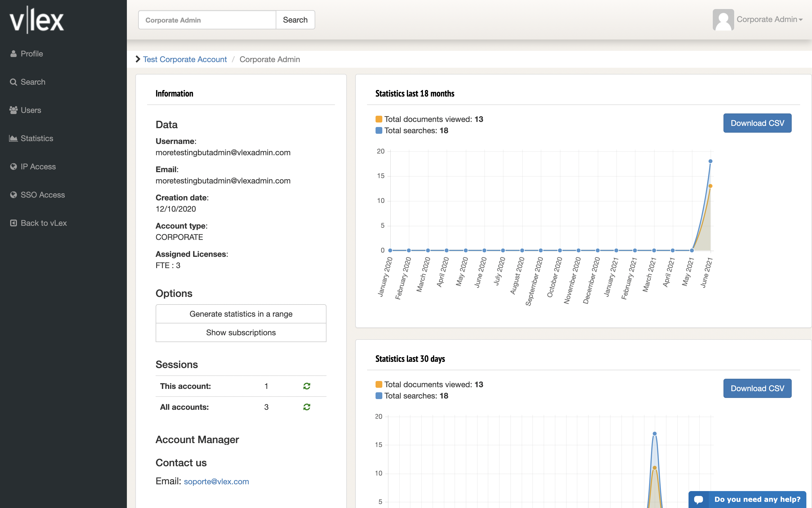Click the December 2020 axis label

591,281
